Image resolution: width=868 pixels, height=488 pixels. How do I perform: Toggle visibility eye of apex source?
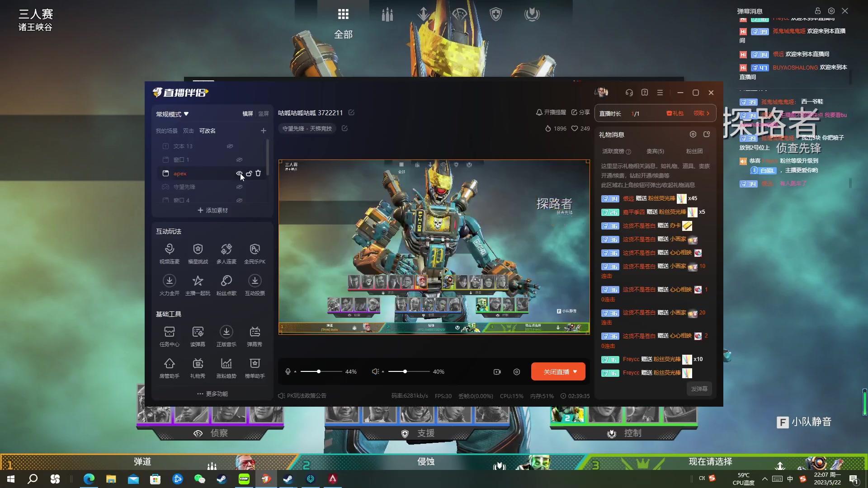(239, 173)
